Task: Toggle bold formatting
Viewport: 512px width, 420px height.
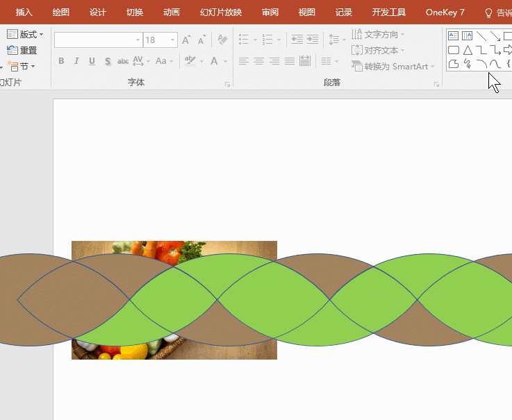Action: pyautogui.click(x=61, y=61)
